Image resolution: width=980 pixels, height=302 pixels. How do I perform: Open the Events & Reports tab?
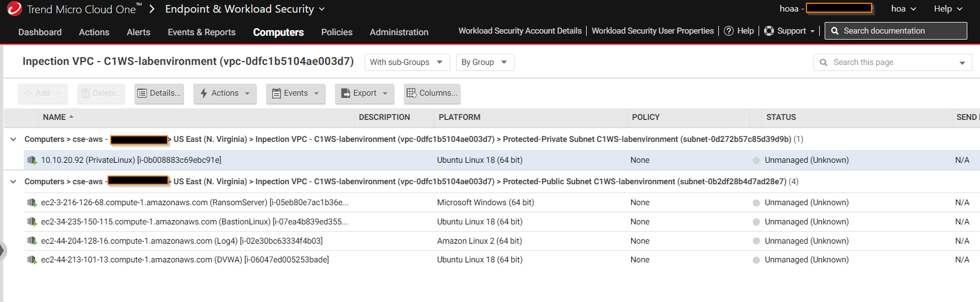(x=202, y=32)
